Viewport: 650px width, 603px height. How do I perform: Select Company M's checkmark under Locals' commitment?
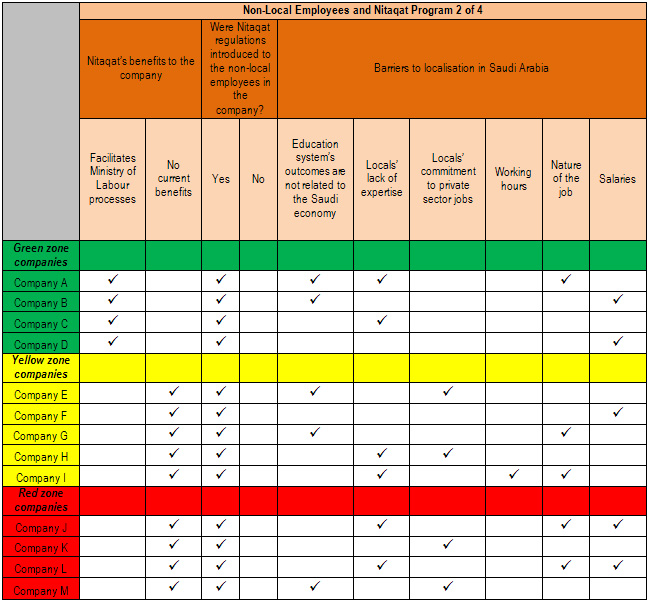(x=448, y=586)
